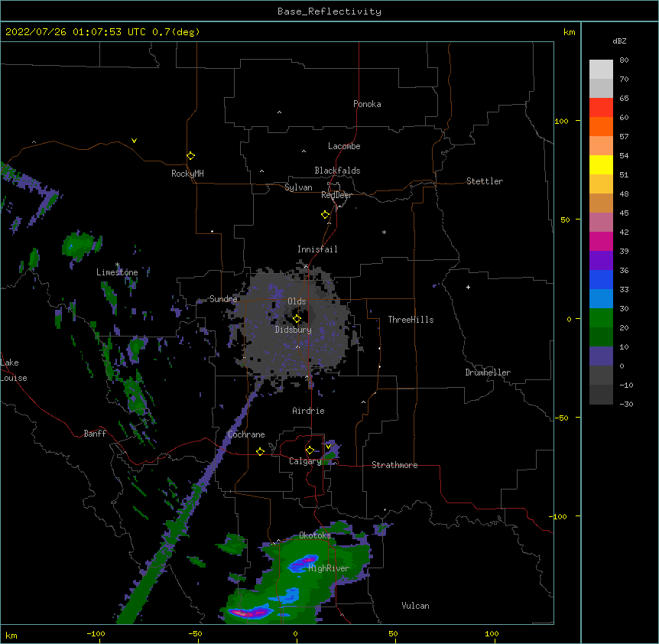This screenshot has height=644, width=659.
Task: Click the Airdrie label
Action: (308, 411)
